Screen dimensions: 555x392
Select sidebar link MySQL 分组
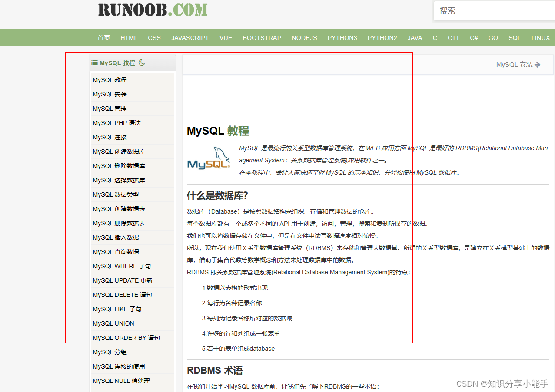pos(110,352)
